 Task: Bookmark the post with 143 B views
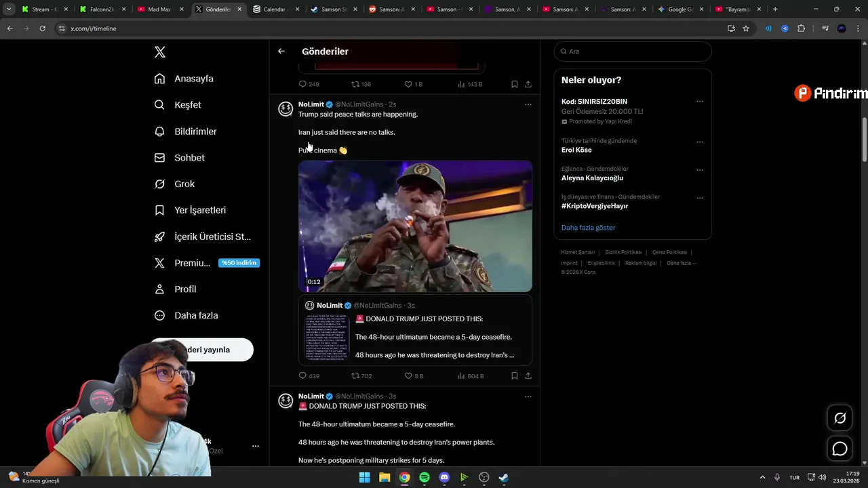click(x=514, y=84)
